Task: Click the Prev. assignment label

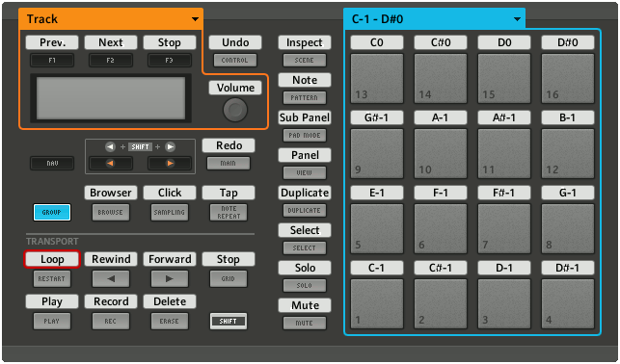Action: coord(52,42)
